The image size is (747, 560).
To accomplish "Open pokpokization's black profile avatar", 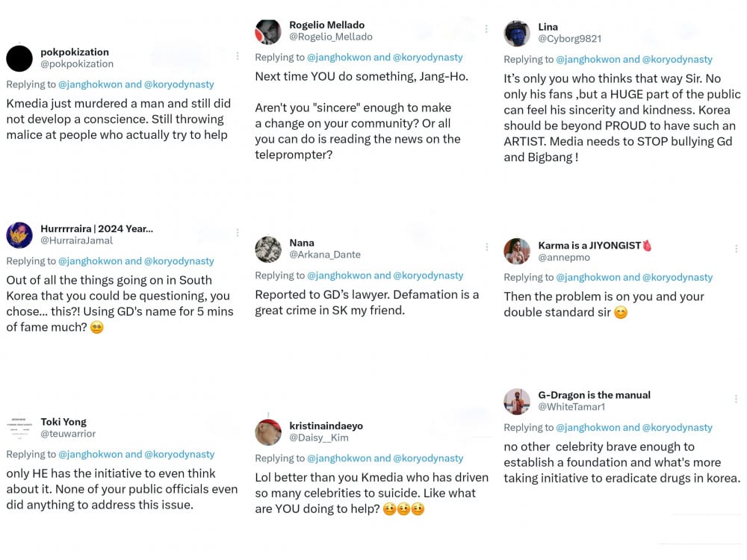I will click(19, 58).
